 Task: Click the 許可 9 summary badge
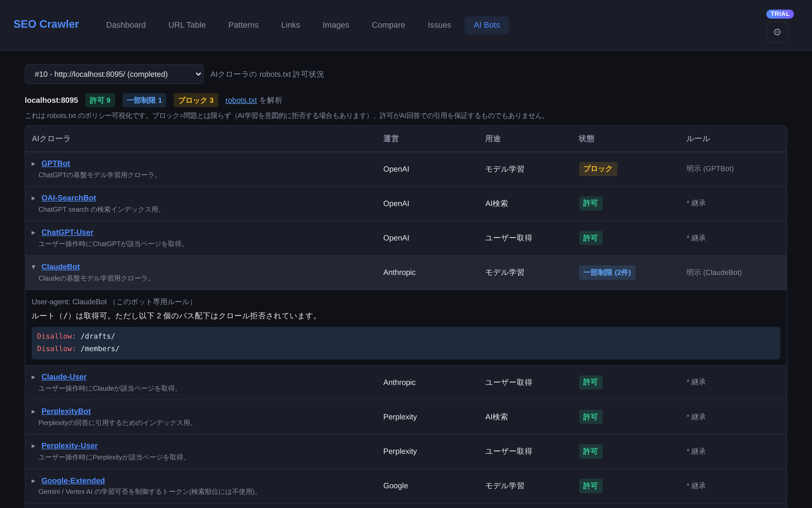tap(100, 100)
